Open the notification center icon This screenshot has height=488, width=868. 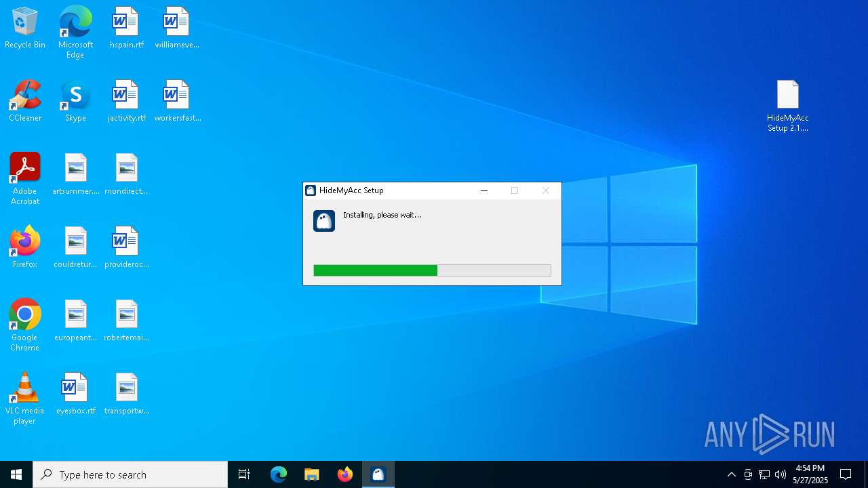click(x=846, y=474)
